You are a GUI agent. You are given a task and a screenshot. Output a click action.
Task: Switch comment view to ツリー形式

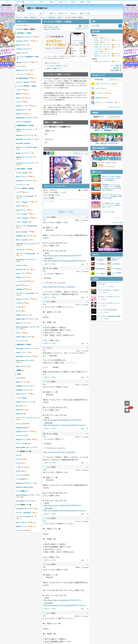point(63,192)
